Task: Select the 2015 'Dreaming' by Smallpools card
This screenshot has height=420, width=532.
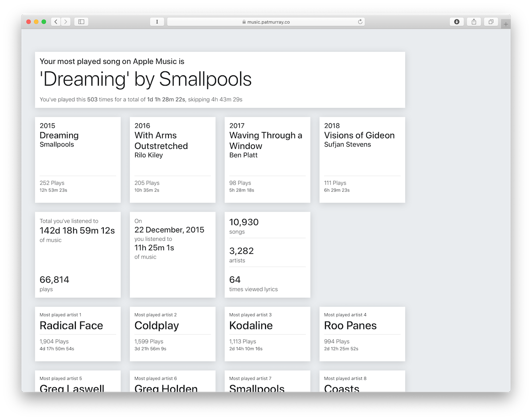Action: (78, 160)
